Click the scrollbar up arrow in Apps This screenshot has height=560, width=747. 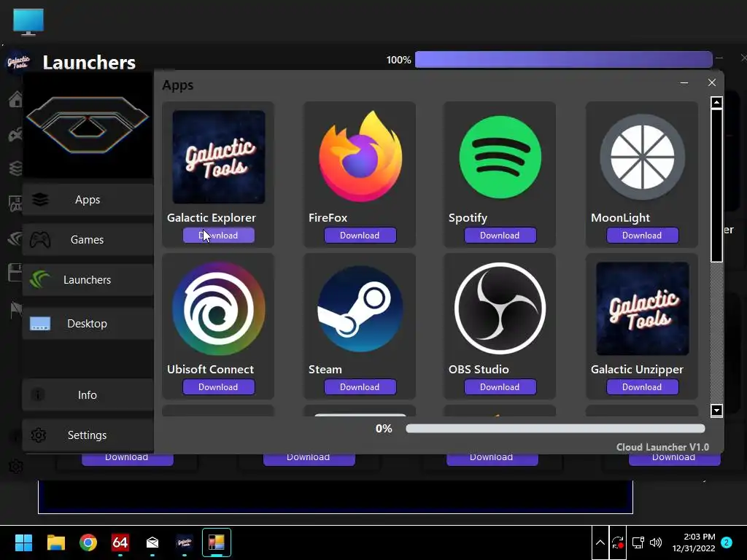(716, 102)
